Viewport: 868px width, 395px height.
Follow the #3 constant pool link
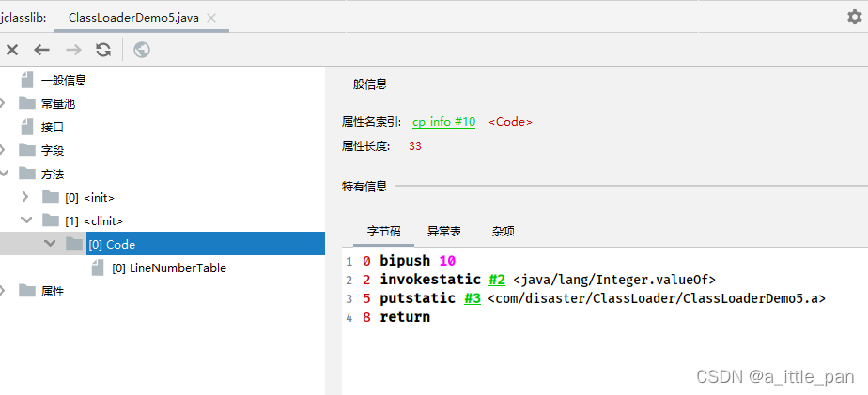point(473,298)
